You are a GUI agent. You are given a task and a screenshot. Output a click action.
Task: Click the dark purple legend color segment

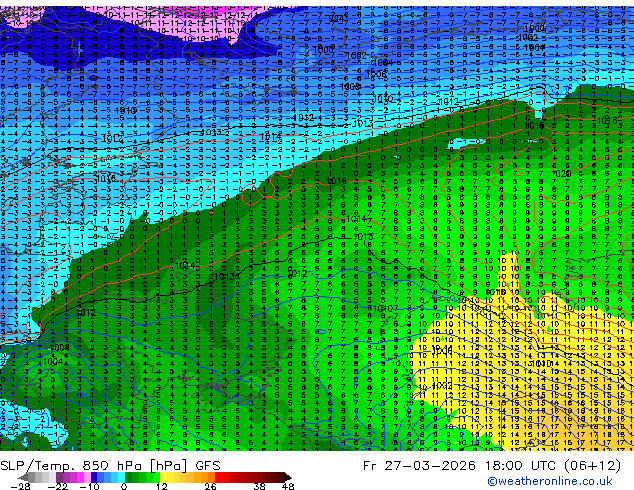tap(59, 477)
